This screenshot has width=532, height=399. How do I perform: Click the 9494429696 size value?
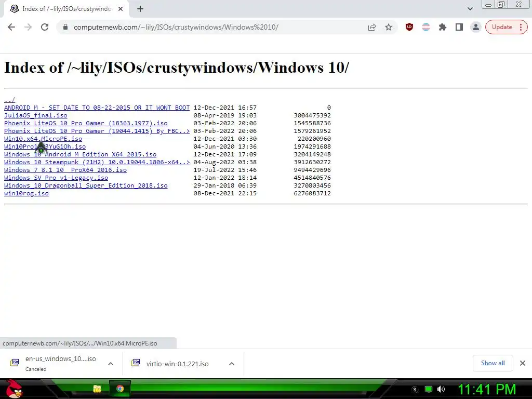pyautogui.click(x=312, y=170)
